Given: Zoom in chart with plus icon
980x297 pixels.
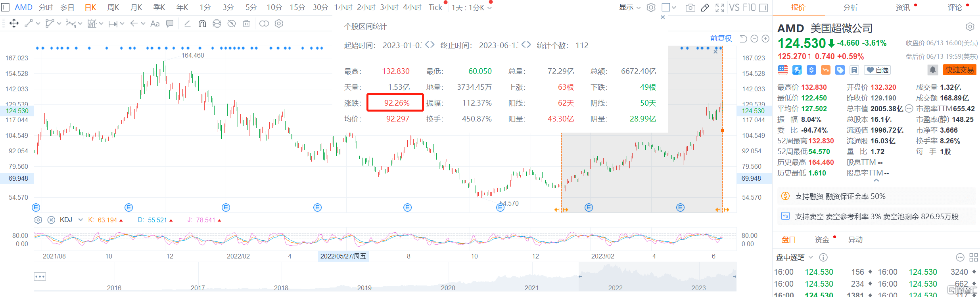Looking at the screenshot, I should pyautogui.click(x=765, y=39).
